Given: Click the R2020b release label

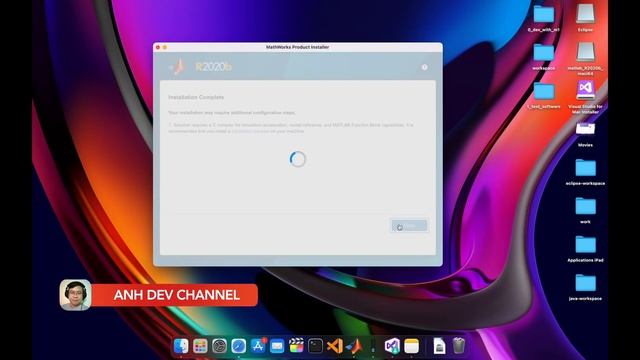Looking at the screenshot, I should pyautogui.click(x=213, y=67).
